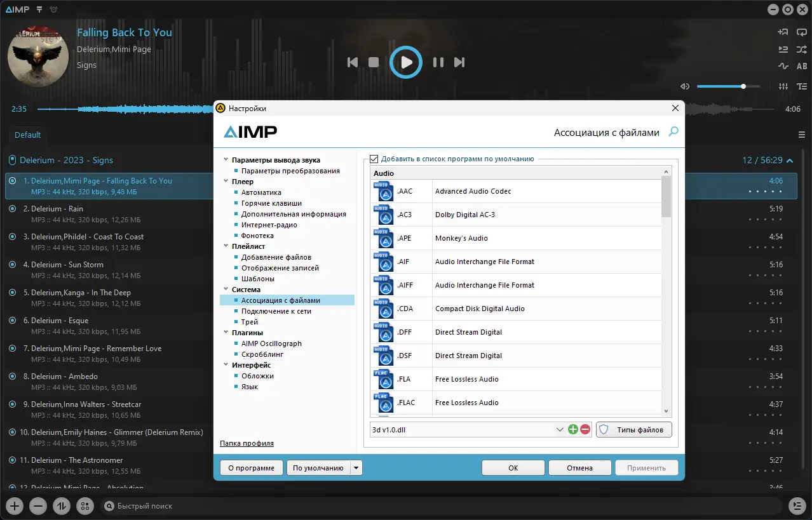This screenshot has height=520, width=812.
Task: Confirm settings with OK
Action: pyautogui.click(x=513, y=468)
